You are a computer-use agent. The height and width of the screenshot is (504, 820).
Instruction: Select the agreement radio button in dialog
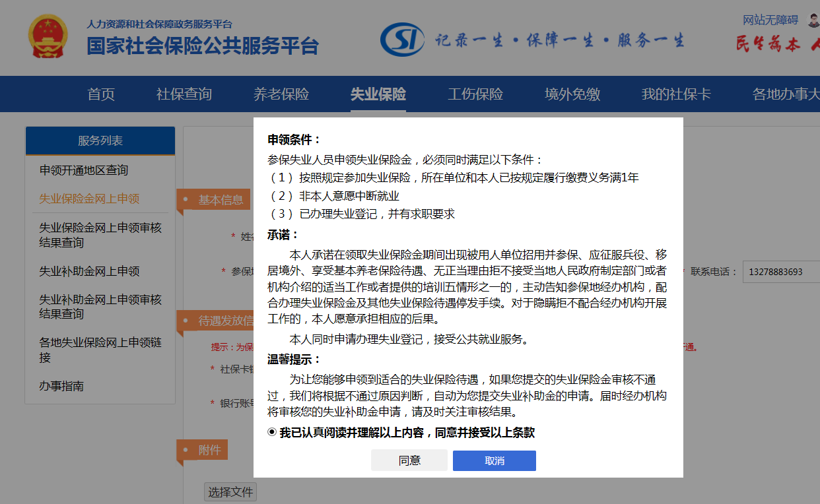click(x=272, y=432)
